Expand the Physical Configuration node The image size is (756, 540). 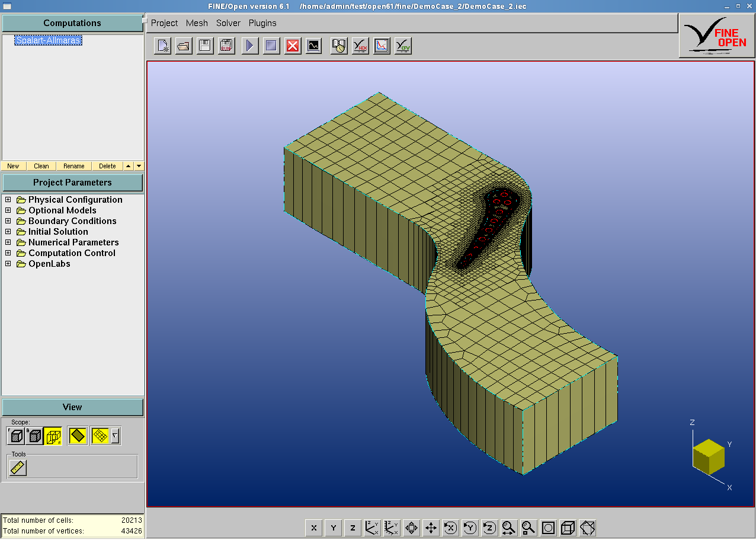point(8,200)
